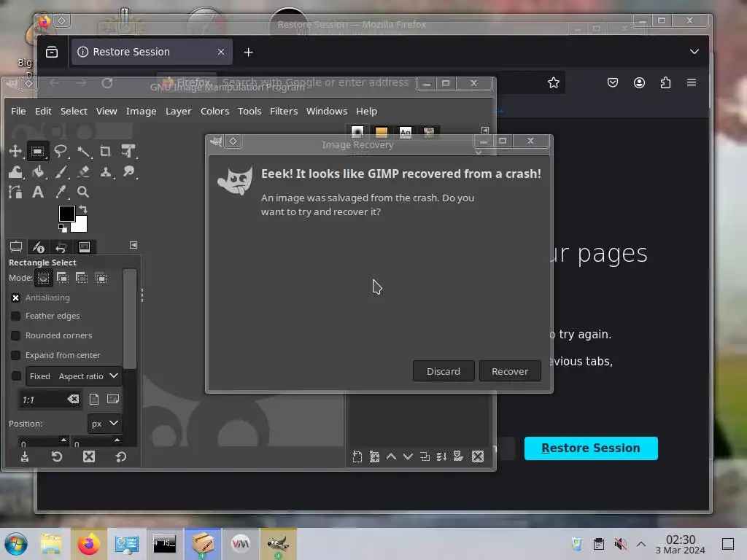Select the Move tool in GIMP toolbox

pos(15,152)
